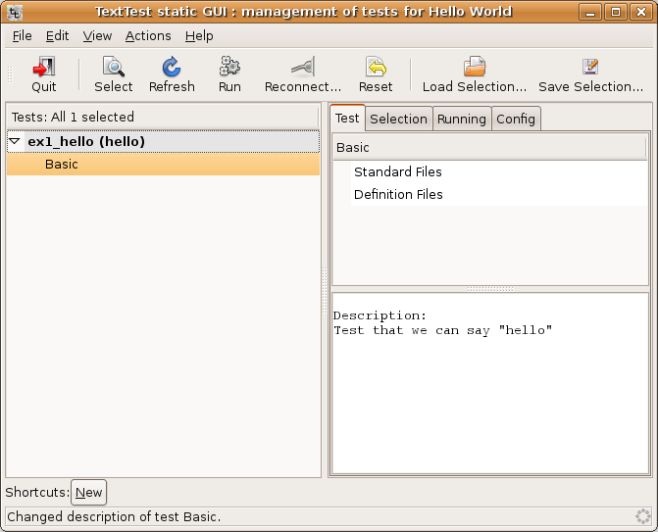Switch to the Running tab
The image size is (658, 532).
tap(462, 119)
